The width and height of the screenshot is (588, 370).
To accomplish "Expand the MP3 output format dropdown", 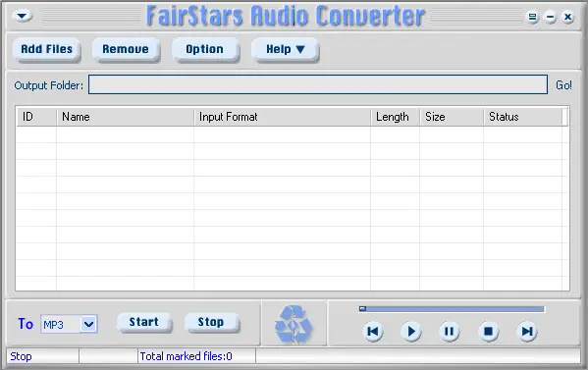I will pos(88,324).
